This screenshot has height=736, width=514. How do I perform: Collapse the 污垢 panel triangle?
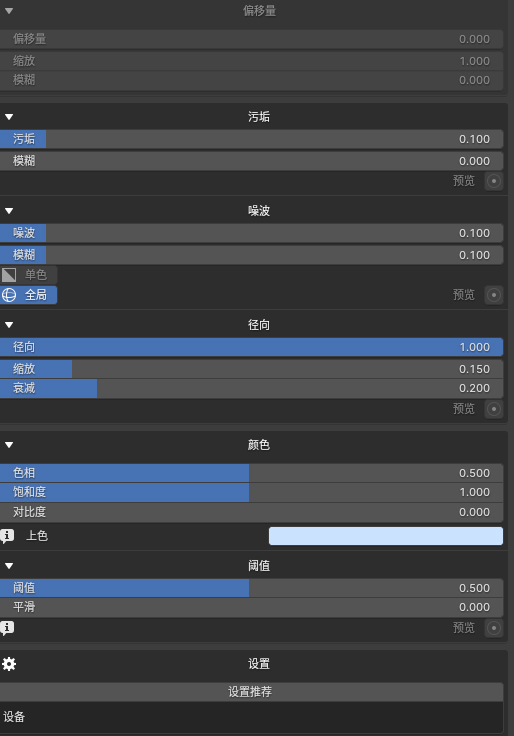pos(9,117)
